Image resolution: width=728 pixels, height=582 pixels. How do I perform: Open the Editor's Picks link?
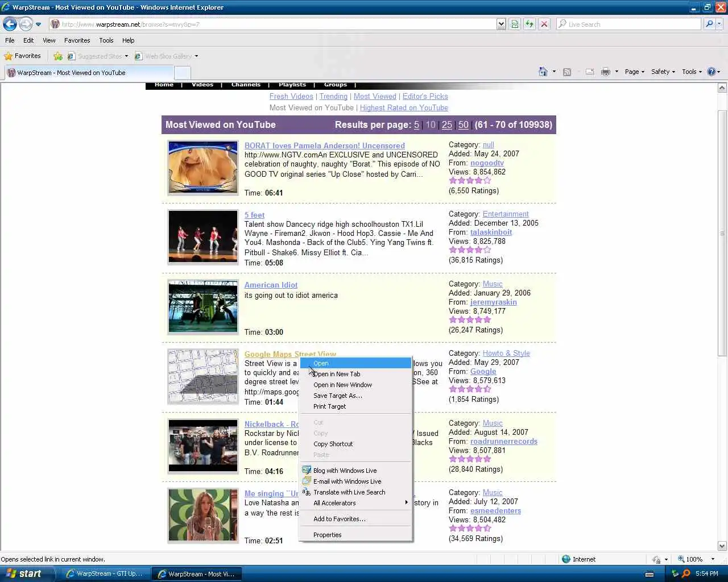coord(425,97)
